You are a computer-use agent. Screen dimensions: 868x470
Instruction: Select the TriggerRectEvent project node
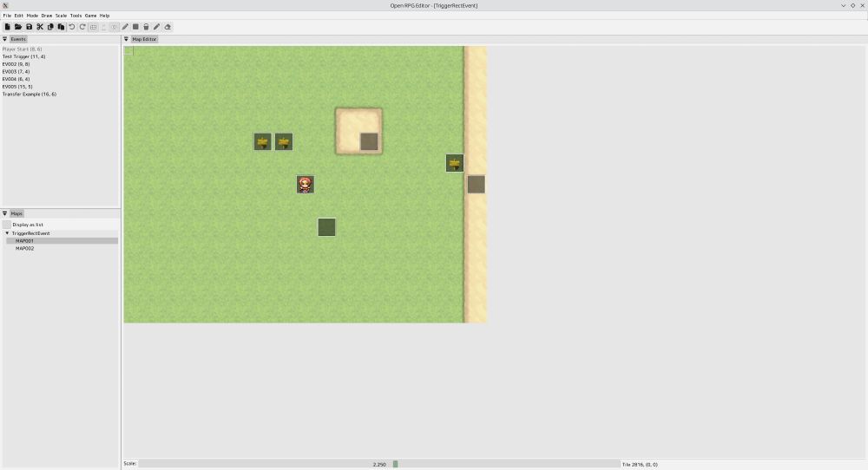pyautogui.click(x=30, y=233)
